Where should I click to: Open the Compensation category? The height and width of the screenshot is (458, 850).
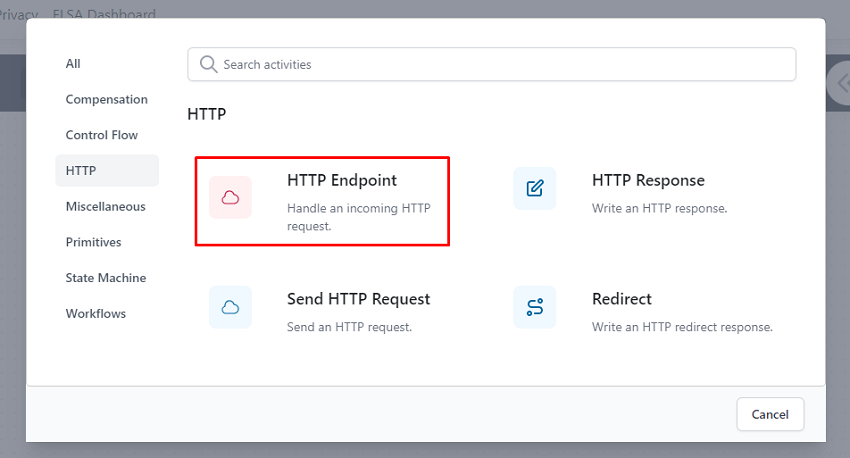(107, 99)
